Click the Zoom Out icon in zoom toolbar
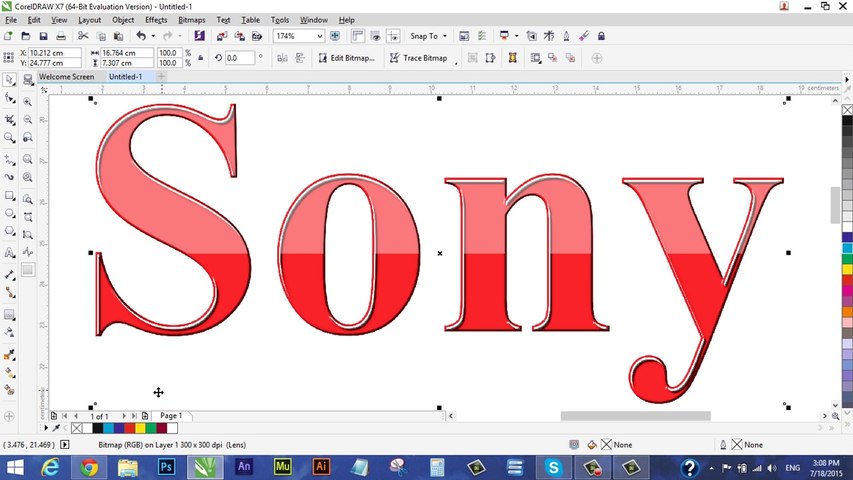 pyautogui.click(x=28, y=120)
